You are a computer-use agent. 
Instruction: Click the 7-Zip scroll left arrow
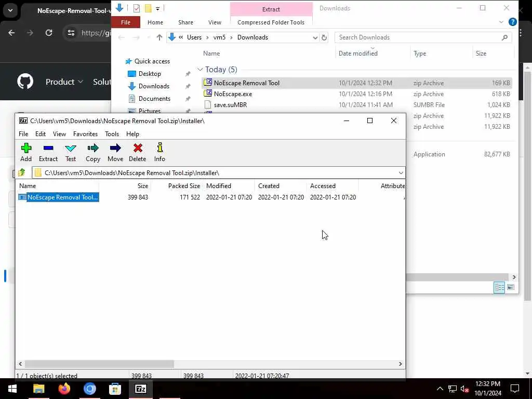[20, 364]
